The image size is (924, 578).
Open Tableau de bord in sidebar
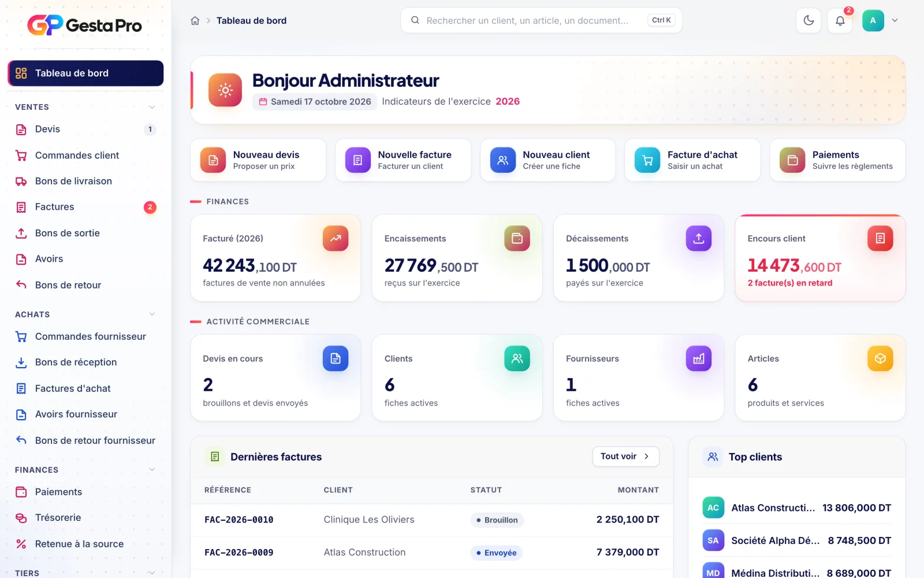(85, 73)
